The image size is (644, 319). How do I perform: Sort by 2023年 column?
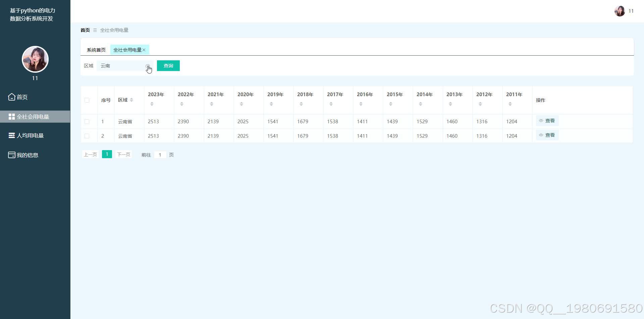(152, 104)
